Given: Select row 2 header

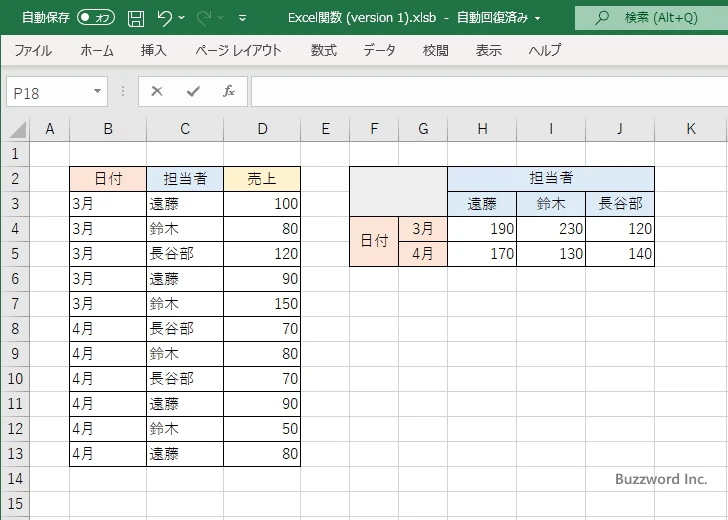Looking at the screenshot, I should tap(15, 179).
